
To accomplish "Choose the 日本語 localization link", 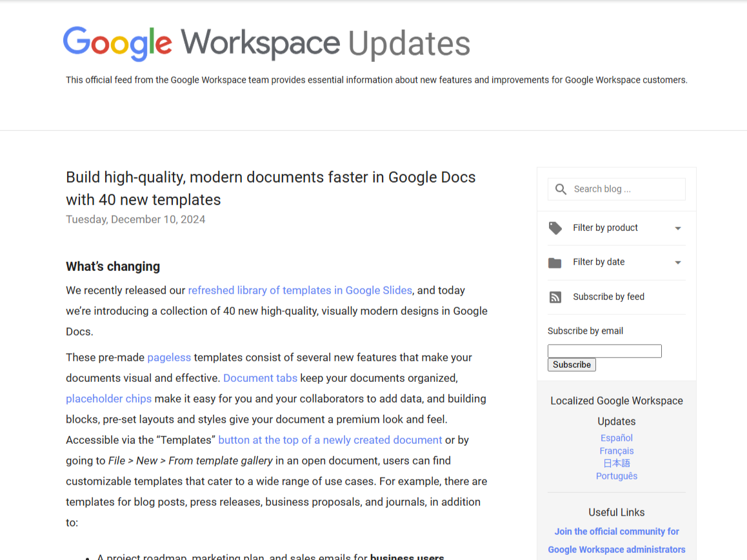I will point(616,463).
